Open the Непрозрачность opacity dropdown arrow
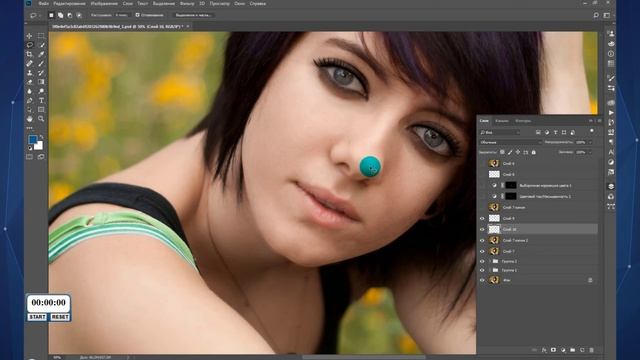This screenshot has width=640, height=360. 589,142
